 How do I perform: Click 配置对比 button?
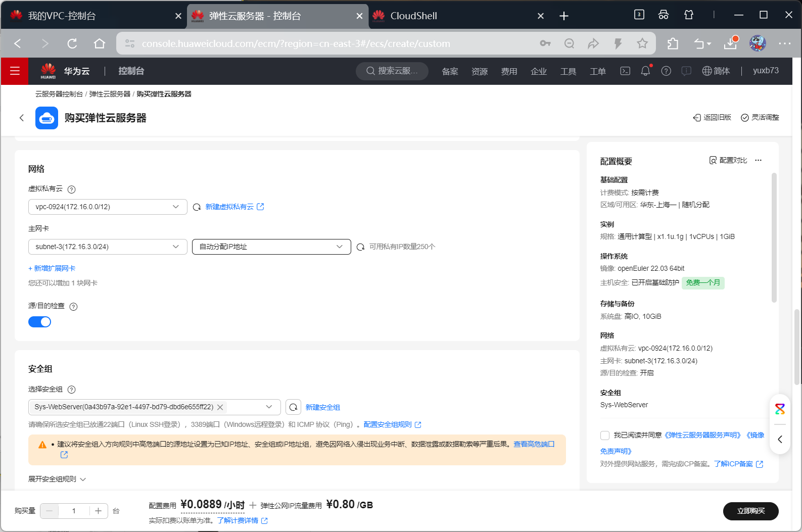click(728, 160)
